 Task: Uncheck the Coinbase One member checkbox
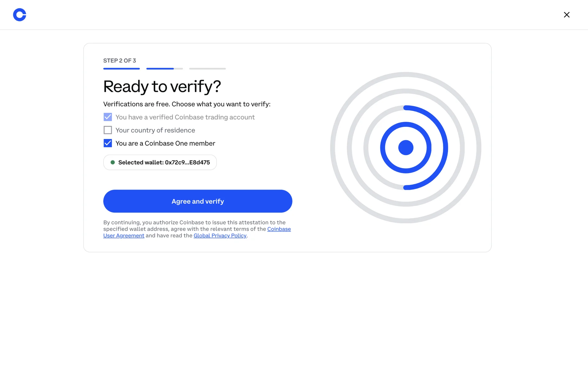tap(108, 143)
